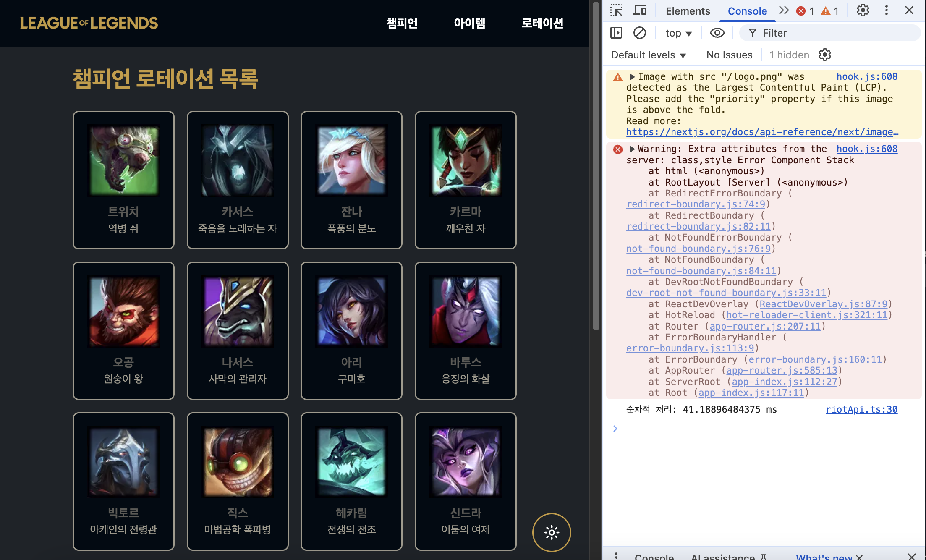This screenshot has height=560, width=926.
Task: Open DevTools settings gear icon
Action: pos(863,10)
